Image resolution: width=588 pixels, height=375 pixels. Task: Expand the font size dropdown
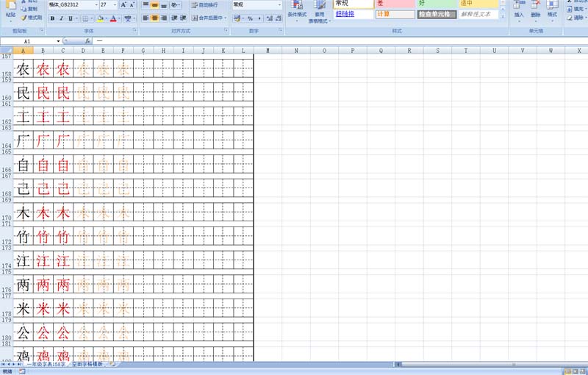115,5
